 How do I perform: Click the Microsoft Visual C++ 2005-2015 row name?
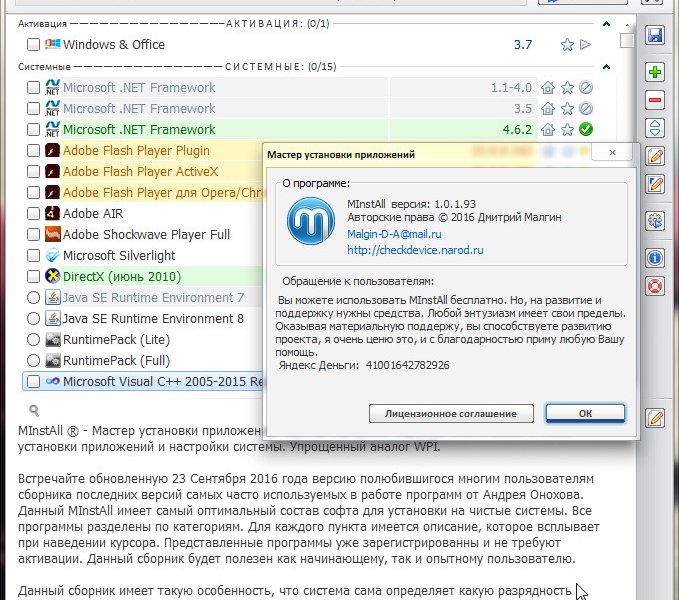click(x=163, y=381)
